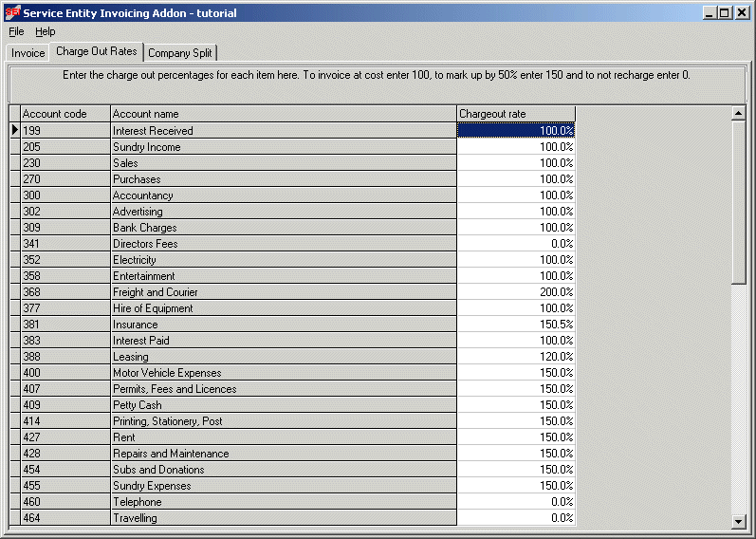756x539 pixels.
Task: Click the Account name column header
Action: [284, 114]
